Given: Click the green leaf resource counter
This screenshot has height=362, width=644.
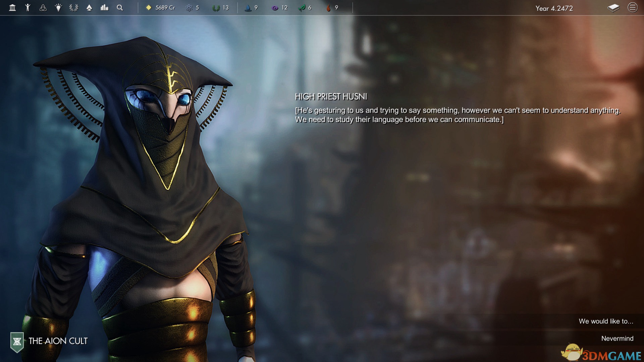Looking at the screenshot, I should pyautogui.click(x=305, y=8).
